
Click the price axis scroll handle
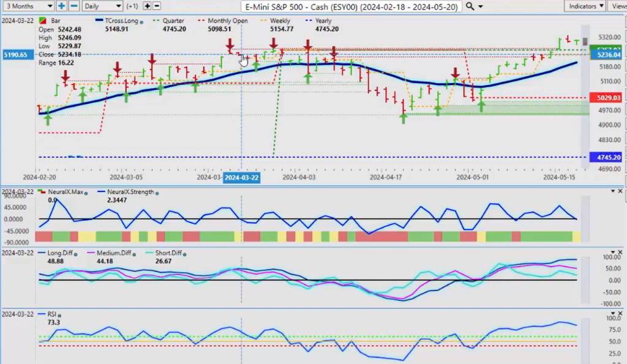click(586, 41)
